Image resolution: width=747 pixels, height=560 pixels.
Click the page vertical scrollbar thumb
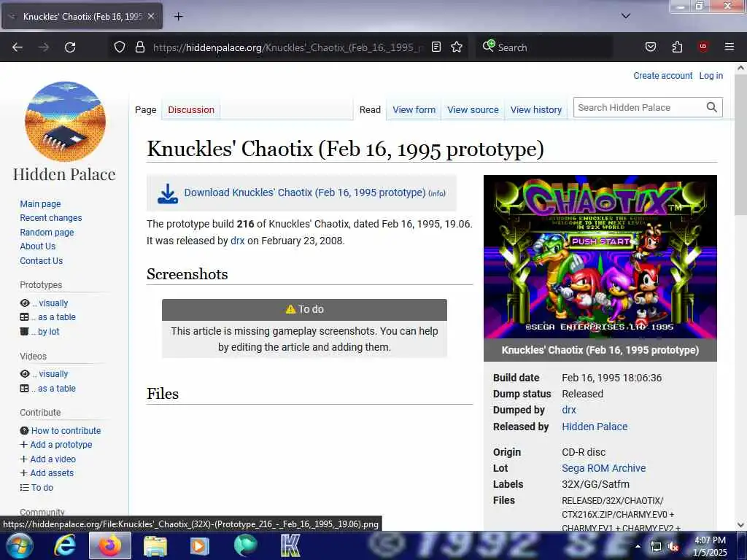coord(741,144)
